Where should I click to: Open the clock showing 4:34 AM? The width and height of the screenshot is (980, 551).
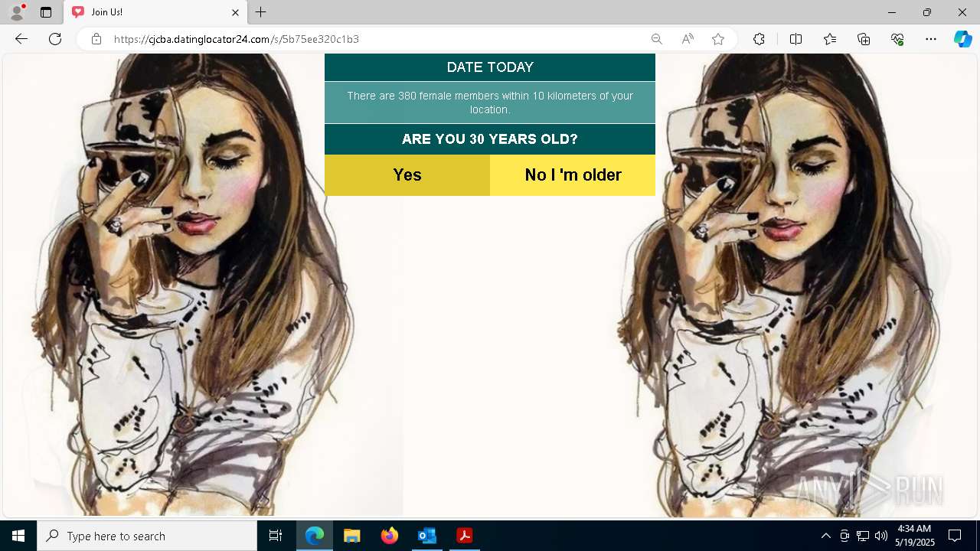[914, 536]
